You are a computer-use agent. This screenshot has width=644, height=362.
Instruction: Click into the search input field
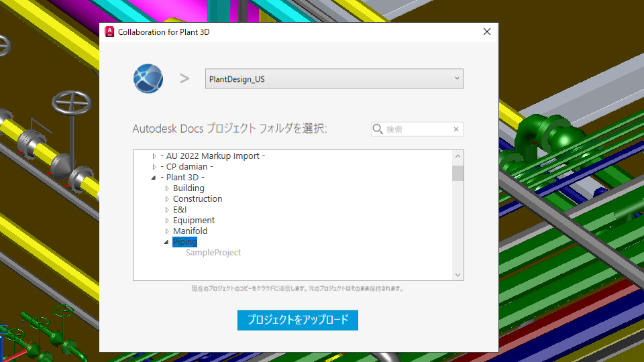point(418,129)
